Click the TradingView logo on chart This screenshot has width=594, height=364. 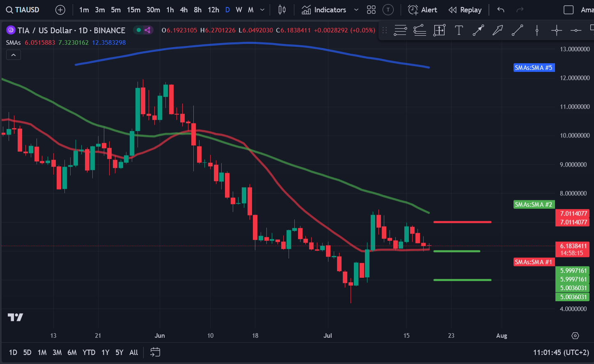click(16, 317)
